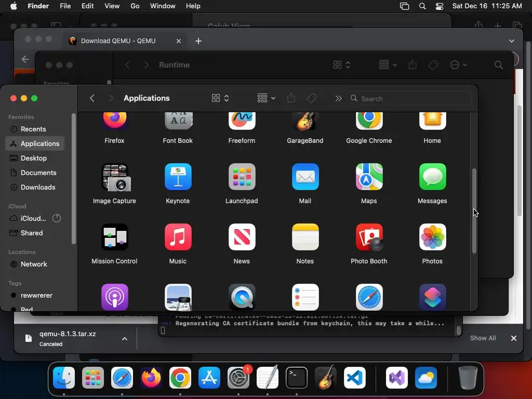This screenshot has width=532, height=399.
Task: Click the Edit Tags toolbar icon
Action: (312, 98)
